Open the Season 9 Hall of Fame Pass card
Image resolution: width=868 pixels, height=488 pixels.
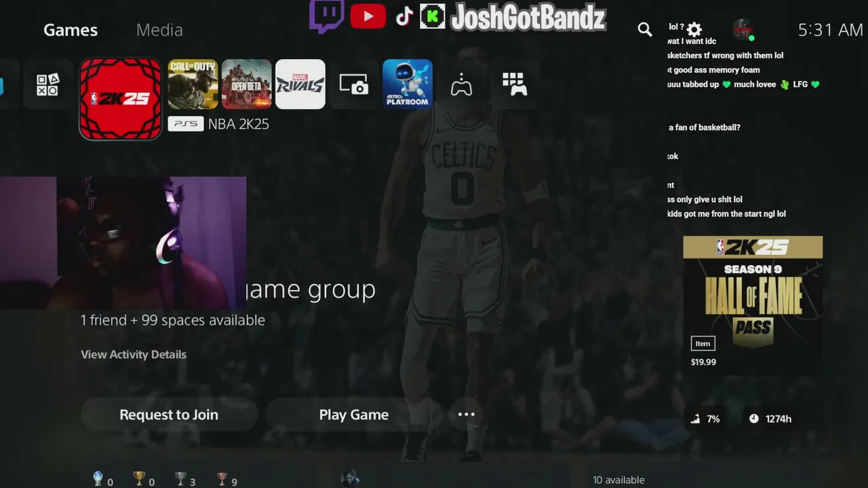753,305
